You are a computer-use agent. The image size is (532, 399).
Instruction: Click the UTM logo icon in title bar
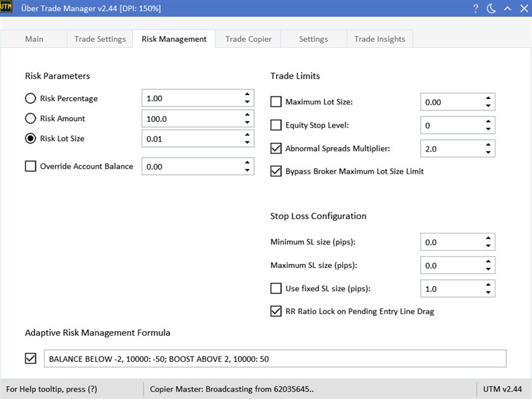point(6,7)
